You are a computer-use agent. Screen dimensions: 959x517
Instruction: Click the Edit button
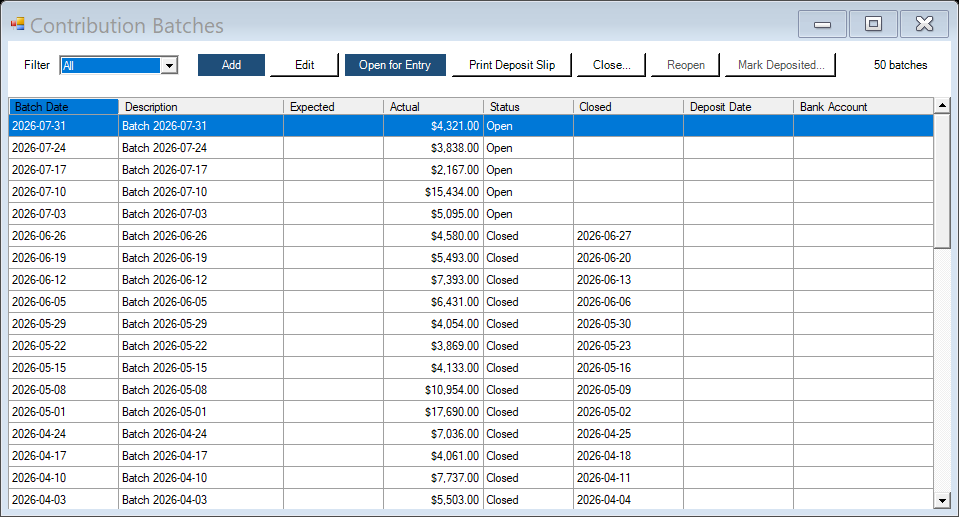click(x=305, y=65)
